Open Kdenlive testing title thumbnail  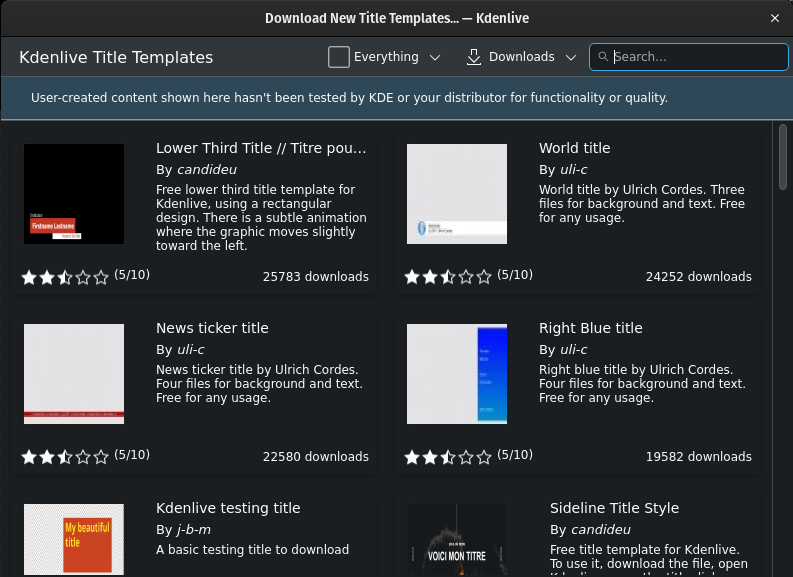(74, 539)
